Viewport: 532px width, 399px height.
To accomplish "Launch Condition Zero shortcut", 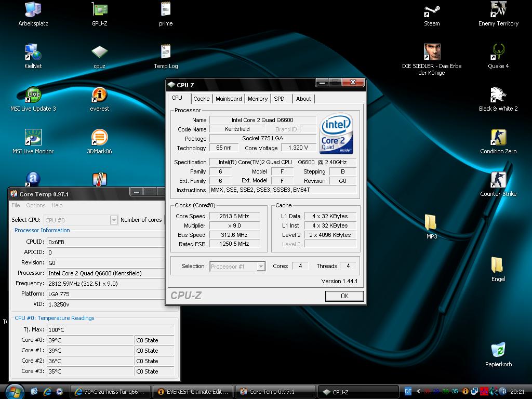I will point(498,142).
